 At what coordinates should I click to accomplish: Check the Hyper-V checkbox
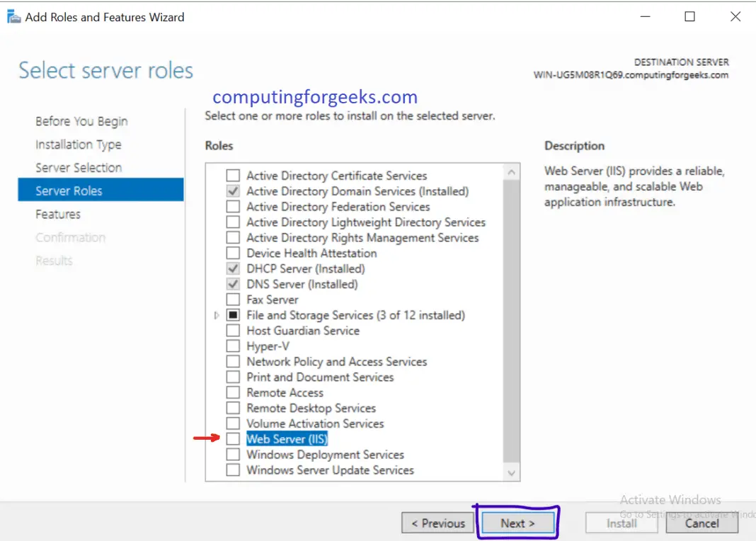233,346
